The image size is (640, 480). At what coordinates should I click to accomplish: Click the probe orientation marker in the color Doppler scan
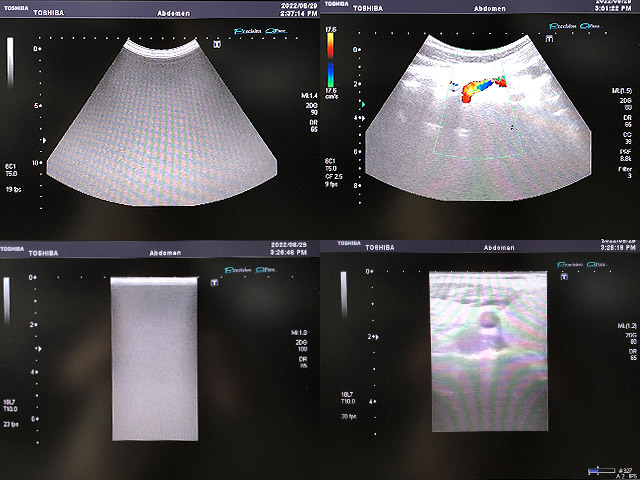(549, 39)
